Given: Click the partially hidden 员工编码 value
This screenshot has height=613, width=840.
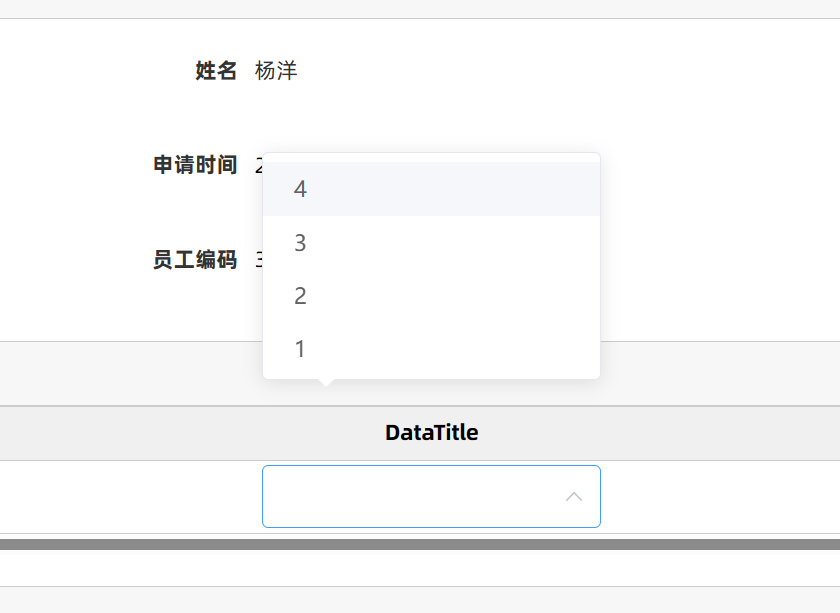Looking at the screenshot, I should (259, 260).
